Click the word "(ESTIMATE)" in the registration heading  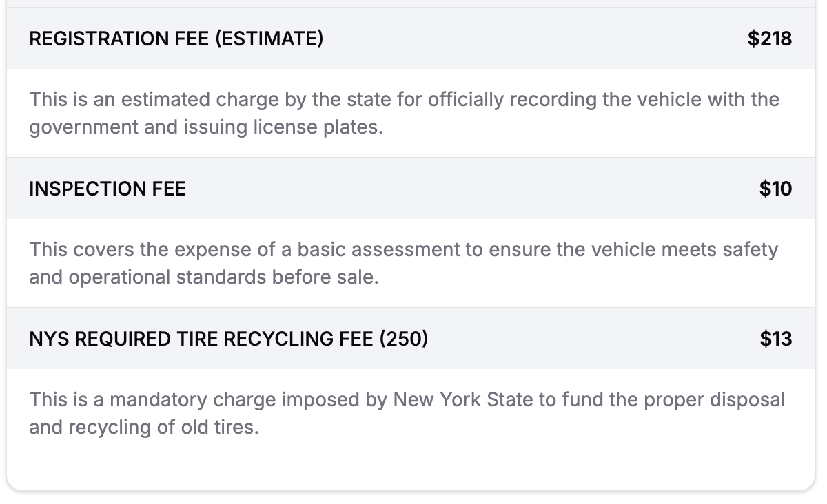coord(269,39)
